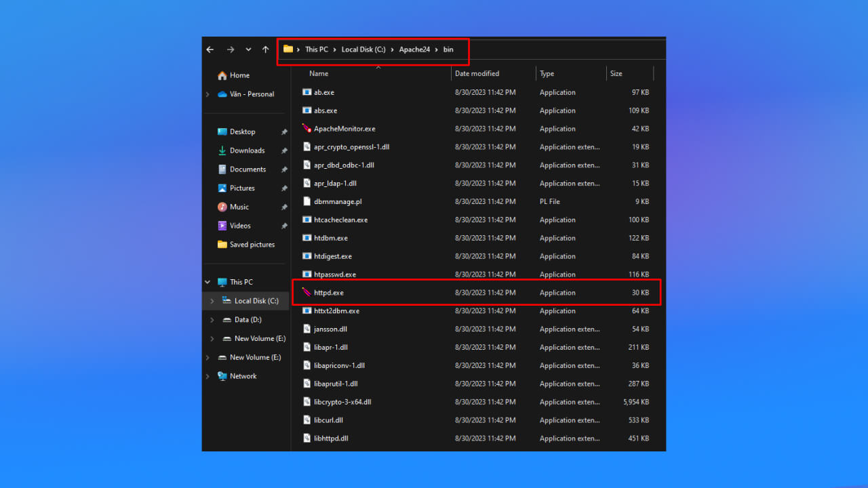868x488 pixels.
Task: Open Desktop in quick access
Action: (242, 131)
